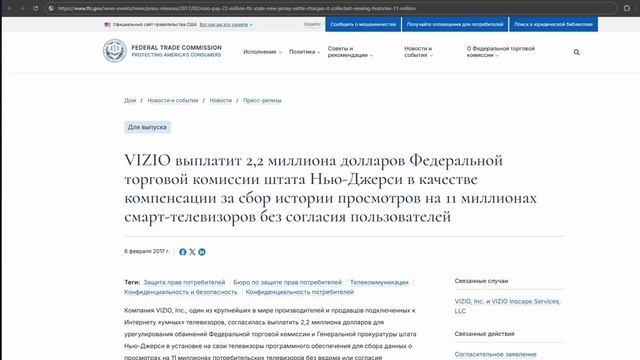Open VIZIO, Inc. и VIZIO Inscape Services case link

tap(507, 306)
